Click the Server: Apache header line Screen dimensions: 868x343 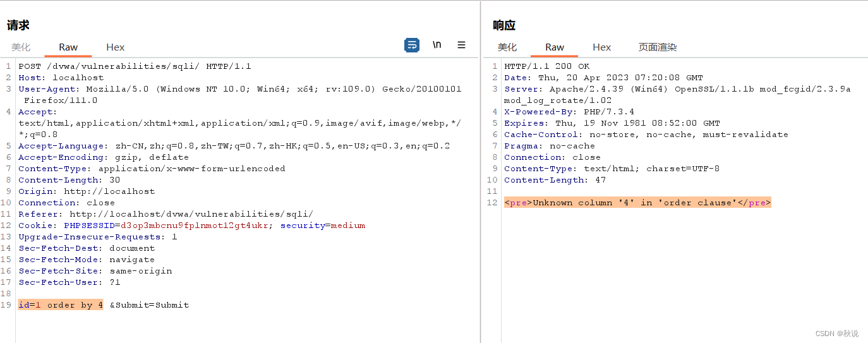677,95
